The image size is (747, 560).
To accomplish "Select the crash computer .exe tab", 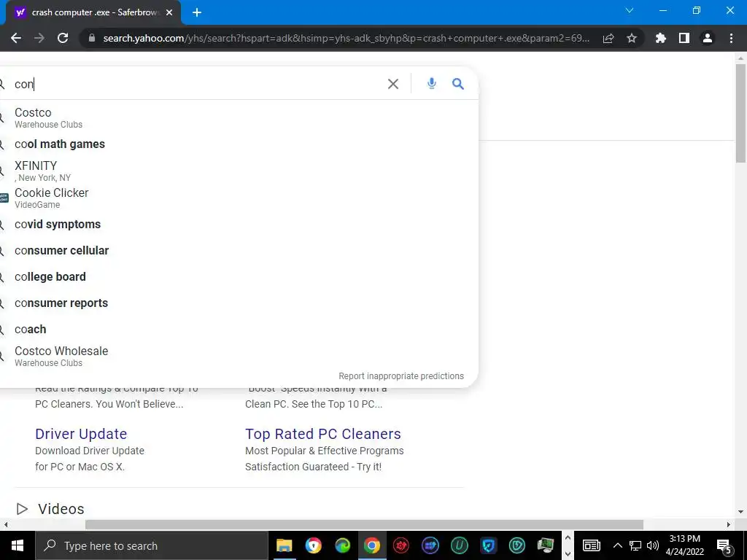I will [x=93, y=12].
